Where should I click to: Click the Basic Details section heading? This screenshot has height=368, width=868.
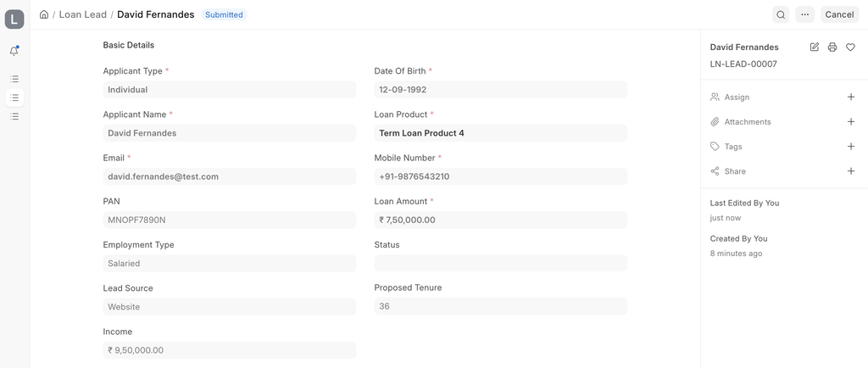click(x=129, y=45)
